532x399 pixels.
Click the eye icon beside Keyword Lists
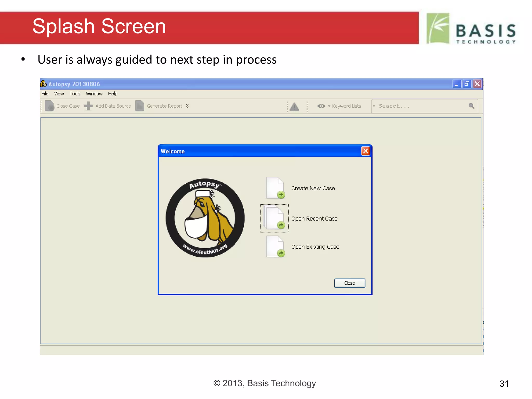321,106
